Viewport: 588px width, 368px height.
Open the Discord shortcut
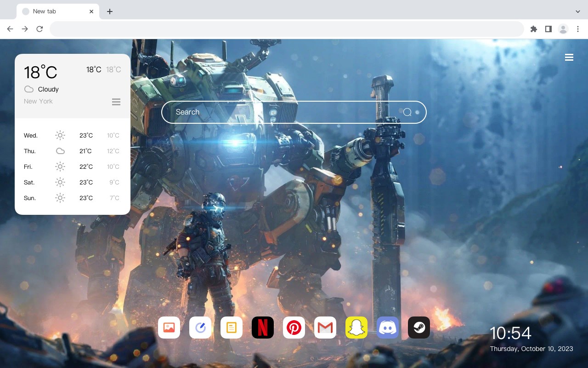[x=388, y=328]
